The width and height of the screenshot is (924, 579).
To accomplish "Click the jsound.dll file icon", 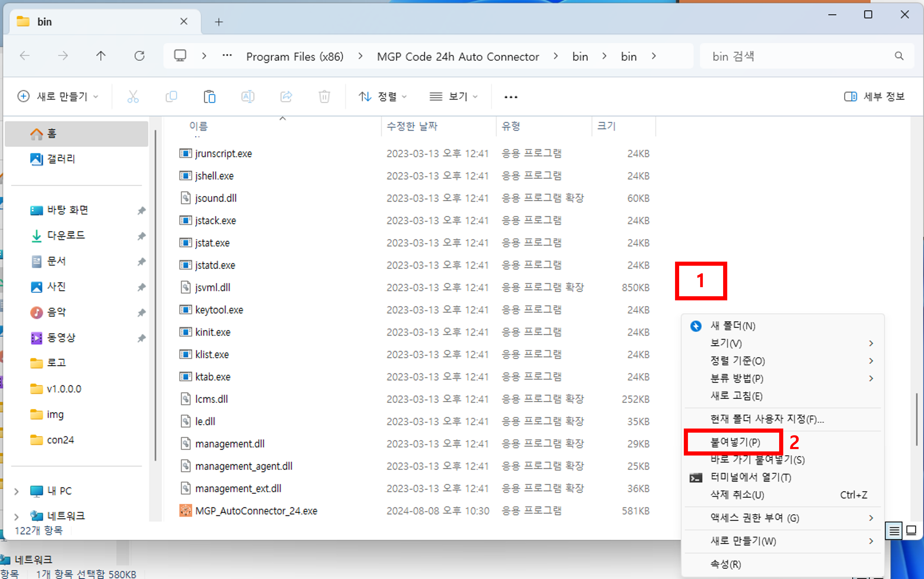I will (x=186, y=198).
